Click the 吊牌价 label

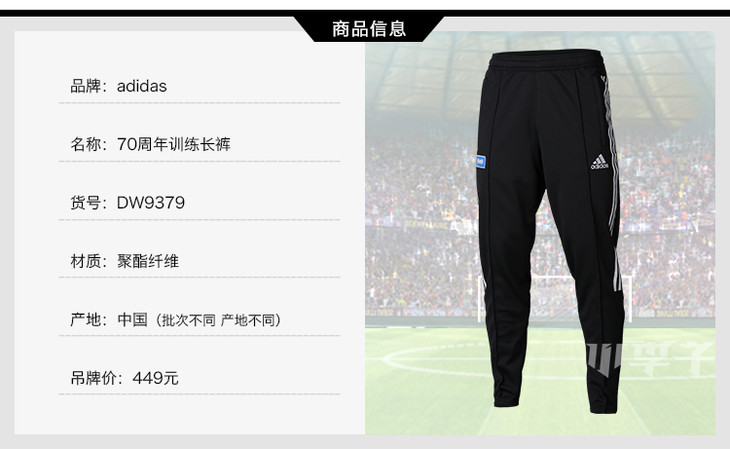[94, 378]
